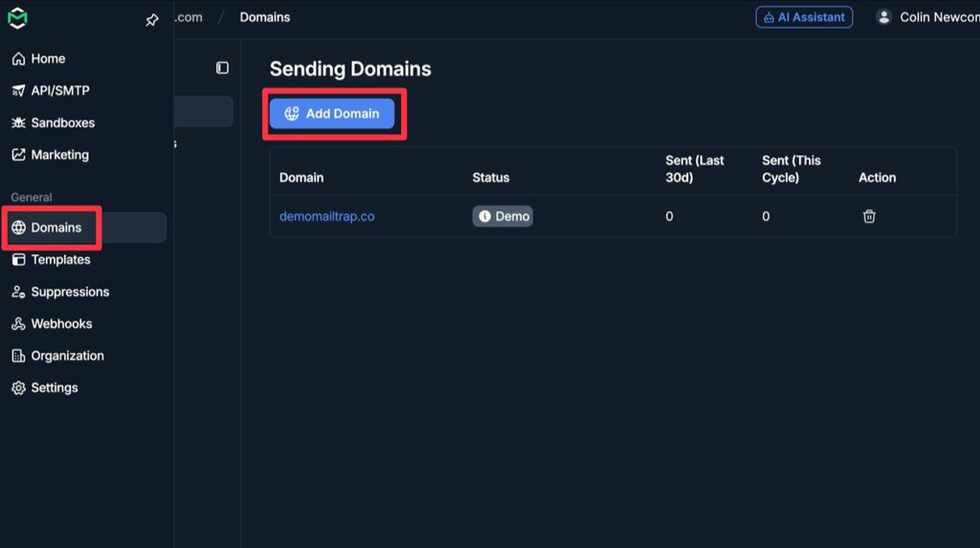Open the AI Assistant

(804, 17)
